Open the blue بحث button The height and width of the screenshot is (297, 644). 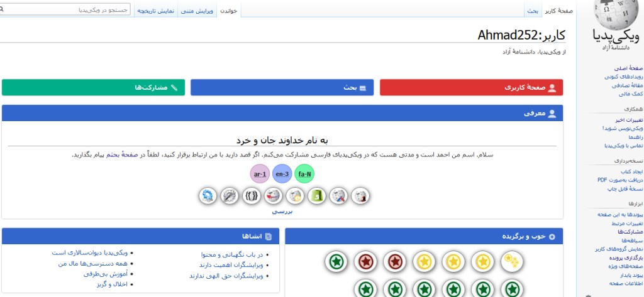282,88
